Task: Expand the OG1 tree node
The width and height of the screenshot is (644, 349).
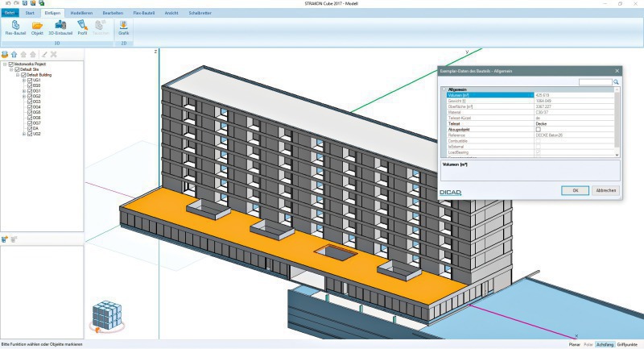Action: tap(24, 91)
